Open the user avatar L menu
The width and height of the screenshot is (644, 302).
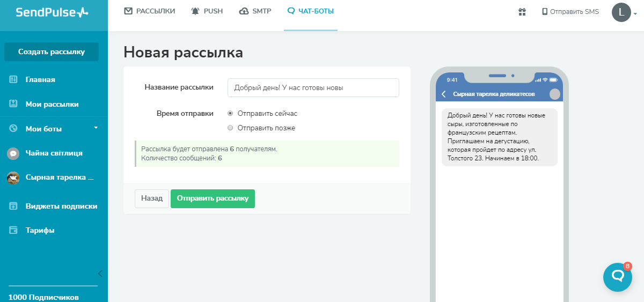[624, 12]
